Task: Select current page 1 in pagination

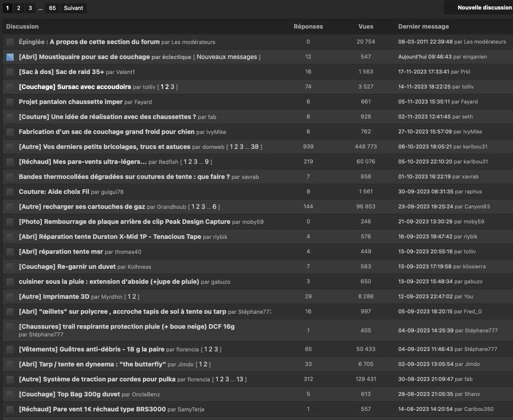Action: [7, 8]
